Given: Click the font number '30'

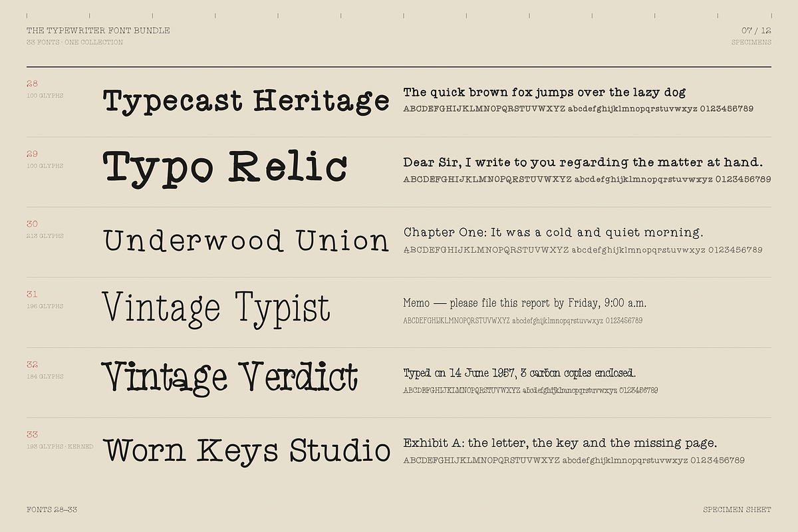Looking at the screenshot, I should tap(32, 224).
